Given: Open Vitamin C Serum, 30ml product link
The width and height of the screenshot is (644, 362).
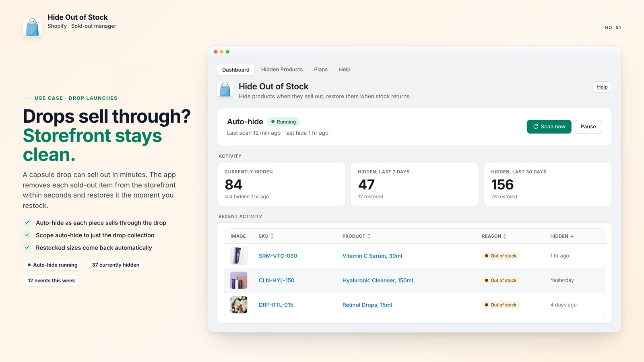Looking at the screenshot, I should (372, 256).
